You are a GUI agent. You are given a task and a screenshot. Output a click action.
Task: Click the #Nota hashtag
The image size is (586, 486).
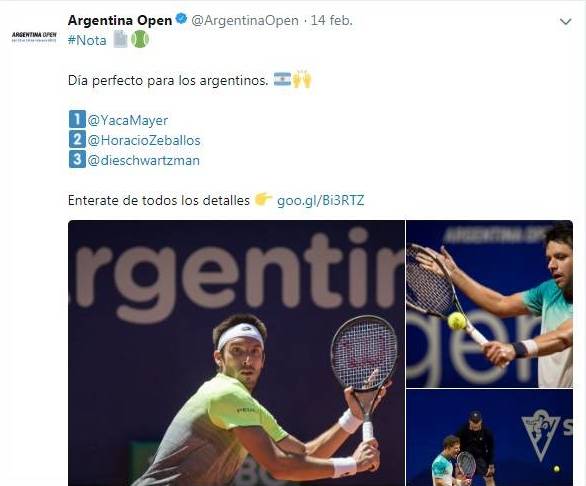pos(87,40)
